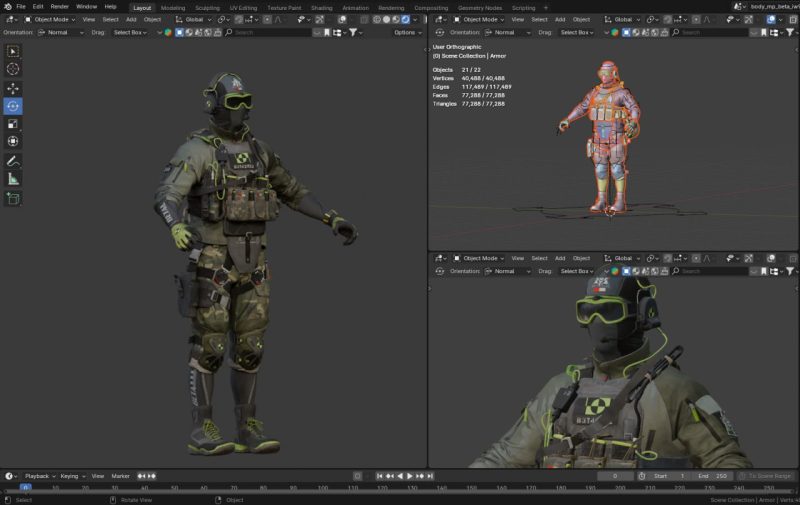The width and height of the screenshot is (800, 505).
Task: Choose the Transform tool
Action: click(x=13, y=142)
